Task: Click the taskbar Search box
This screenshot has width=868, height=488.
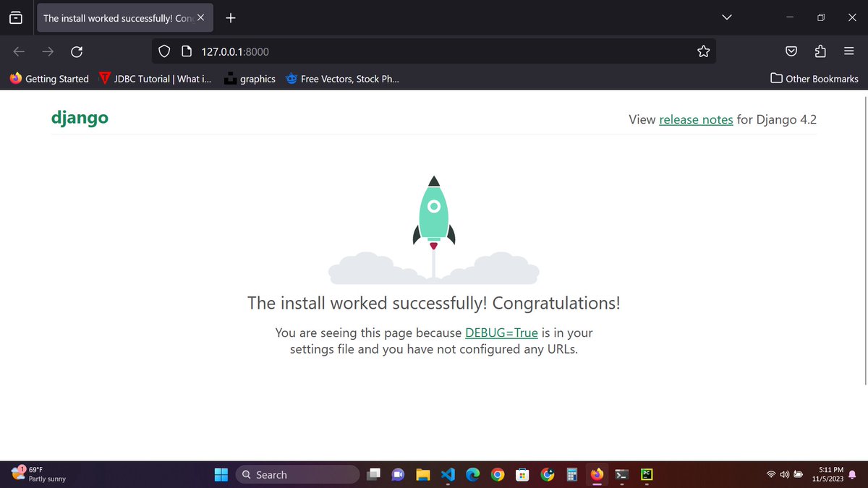Action: [x=297, y=475]
